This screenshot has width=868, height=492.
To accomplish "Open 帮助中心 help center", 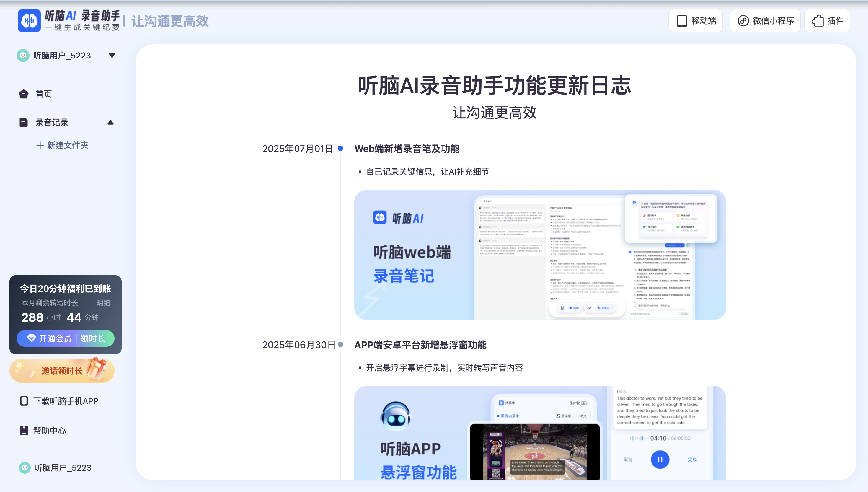I will pyautogui.click(x=49, y=431).
